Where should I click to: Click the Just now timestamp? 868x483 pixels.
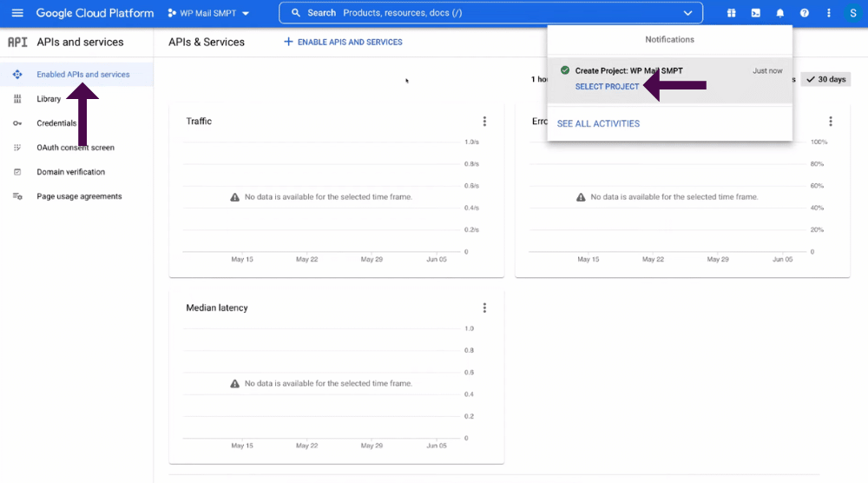767,71
